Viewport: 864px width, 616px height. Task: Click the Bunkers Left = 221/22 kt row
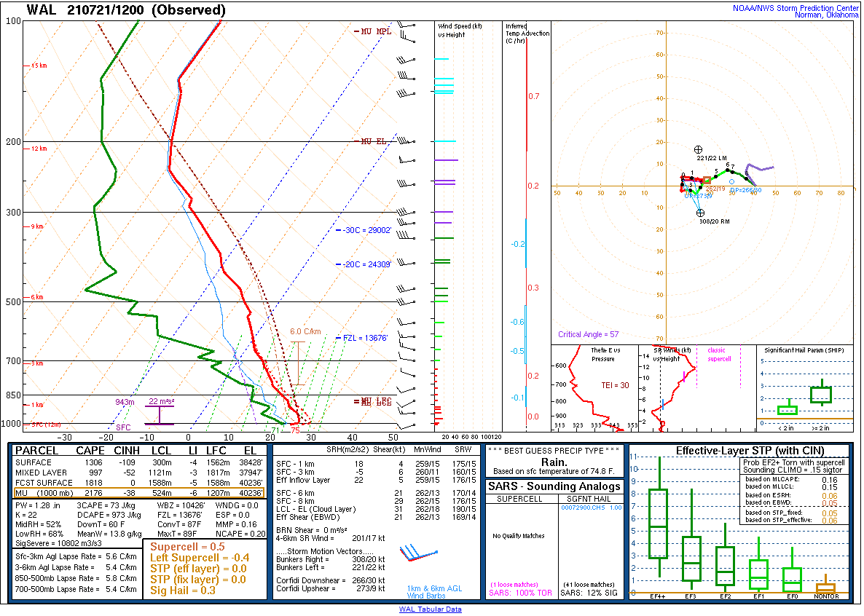(x=331, y=567)
